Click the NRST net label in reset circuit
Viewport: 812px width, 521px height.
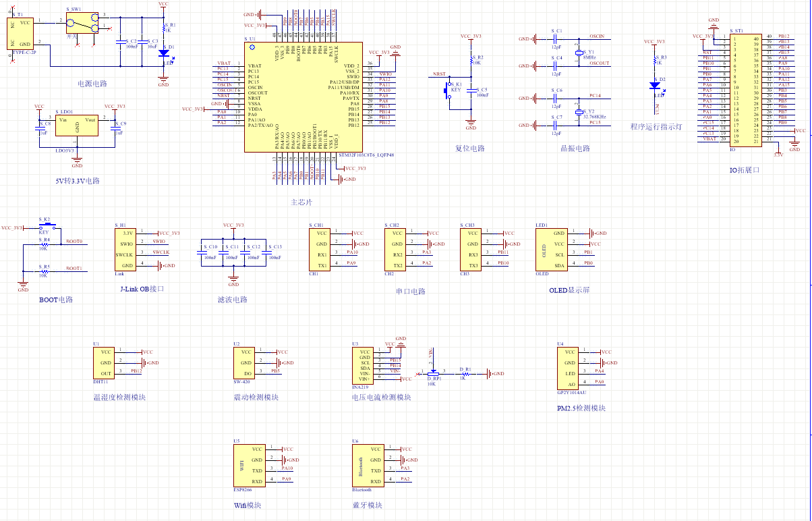click(439, 74)
